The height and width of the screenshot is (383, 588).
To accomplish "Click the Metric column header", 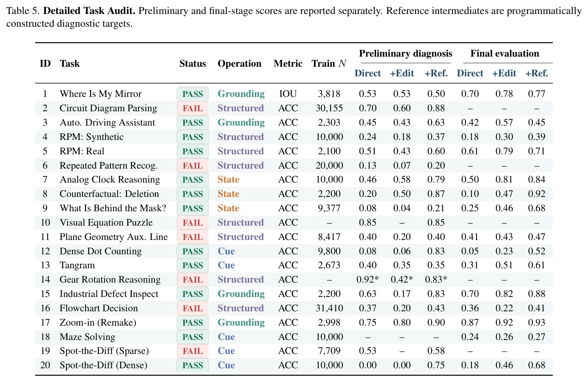I will (288, 64).
